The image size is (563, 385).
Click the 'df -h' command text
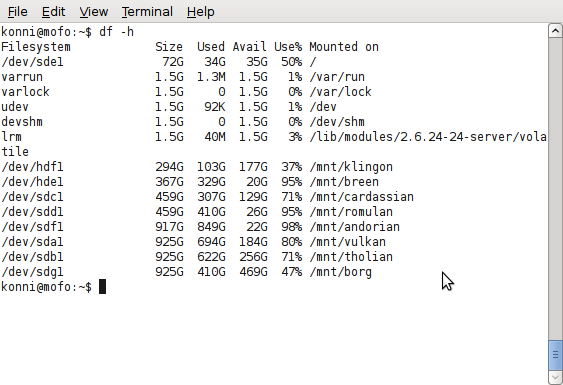[116, 32]
